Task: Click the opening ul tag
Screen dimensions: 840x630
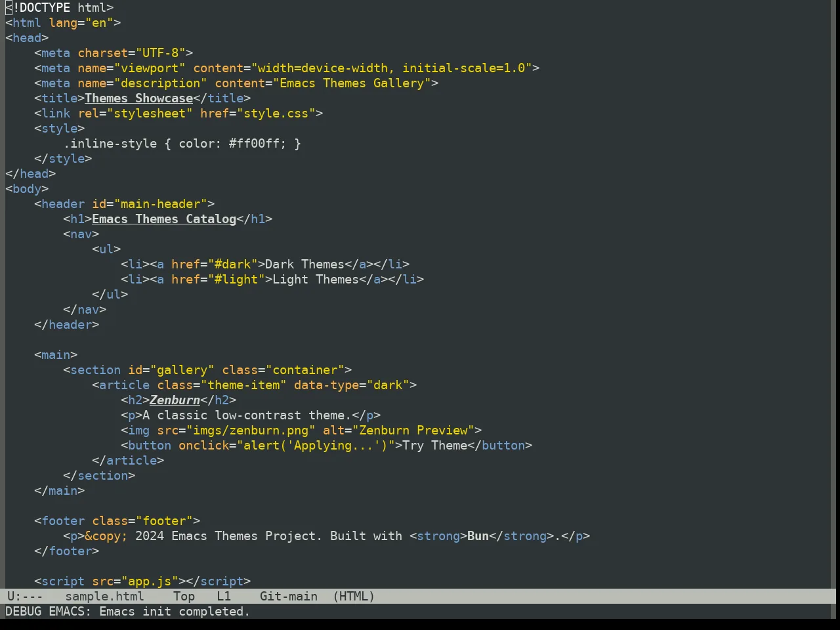Action: pos(106,249)
